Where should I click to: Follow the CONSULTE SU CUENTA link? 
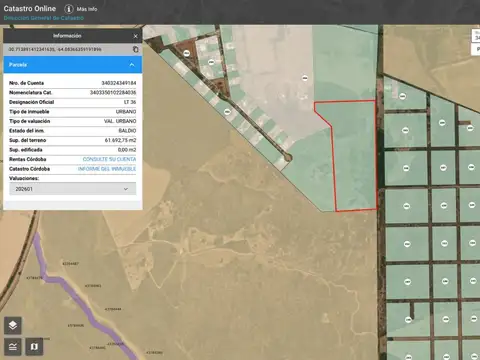(109, 159)
